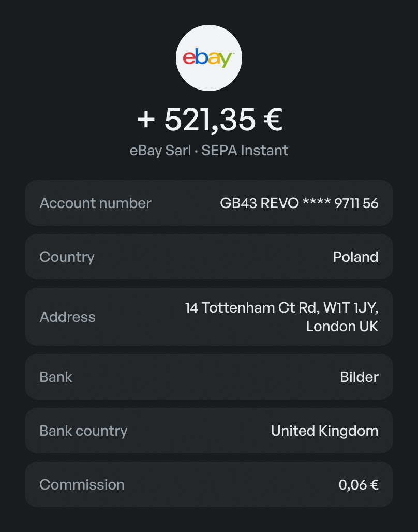Click the Bank row label

pos(56,377)
